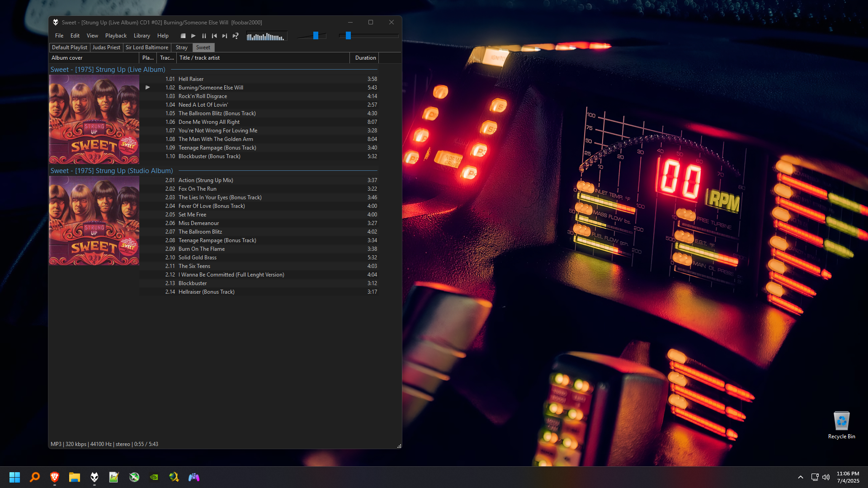Open the File menu
The width and height of the screenshot is (868, 488).
[59, 36]
